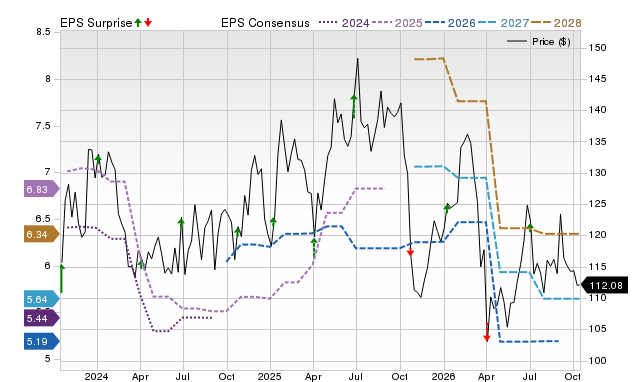Click the 125 label on the price axis
The width and height of the screenshot is (640, 382).
(598, 204)
